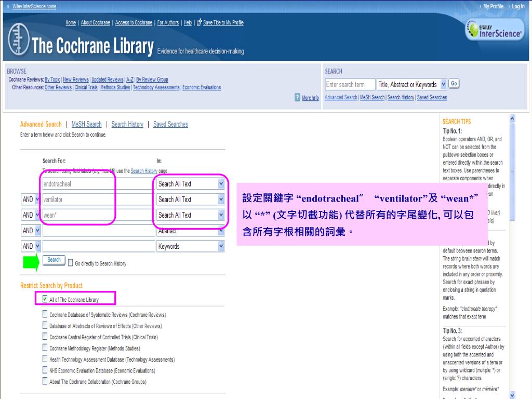The height and width of the screenshot is (399, 532).
Task: Open For Authors in the top navigation
Action: click(x=168, y=22)
